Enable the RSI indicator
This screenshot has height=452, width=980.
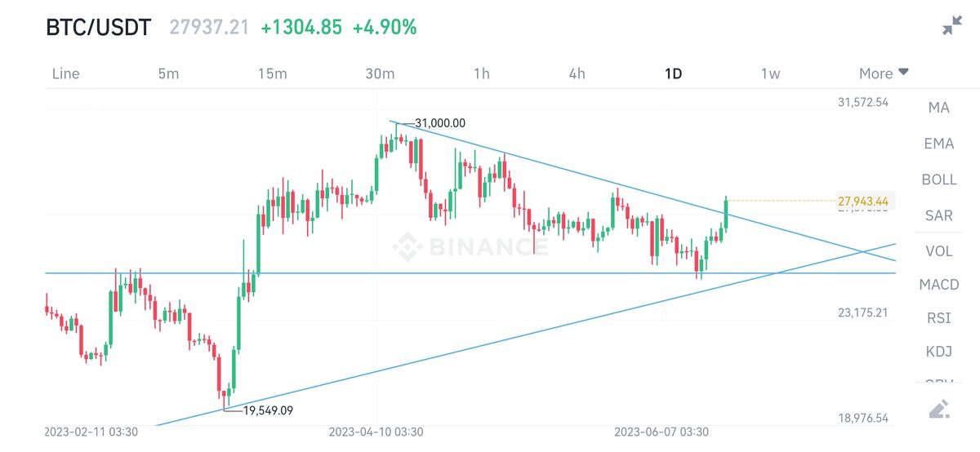939,318
